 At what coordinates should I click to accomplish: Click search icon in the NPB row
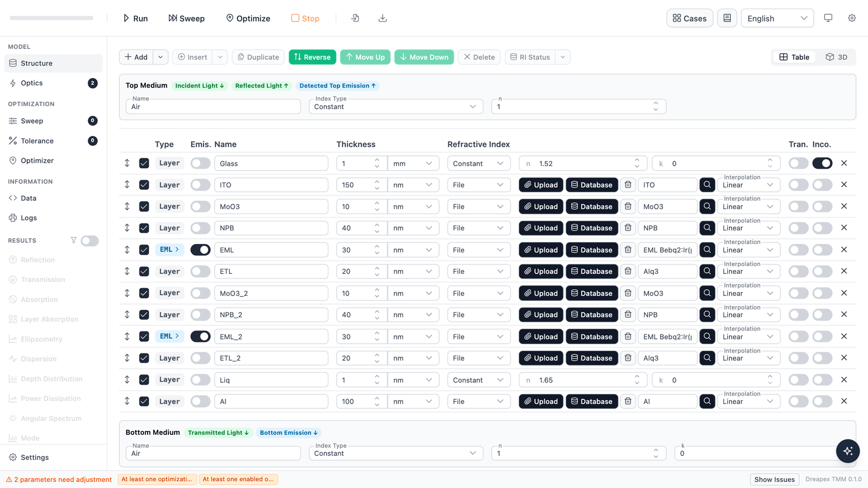pyautogui.click(x=707, y=228)
